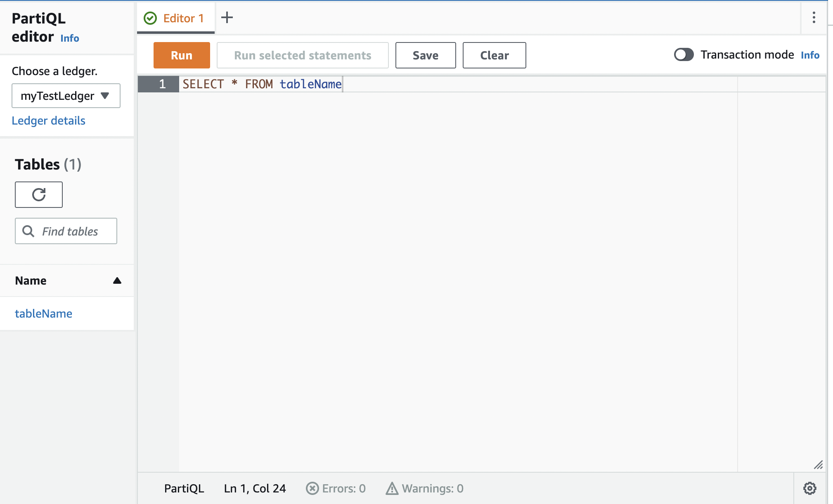Click the Ledger details link in sidebar
This screenshot has width=833, height=504.
(49, 120)
